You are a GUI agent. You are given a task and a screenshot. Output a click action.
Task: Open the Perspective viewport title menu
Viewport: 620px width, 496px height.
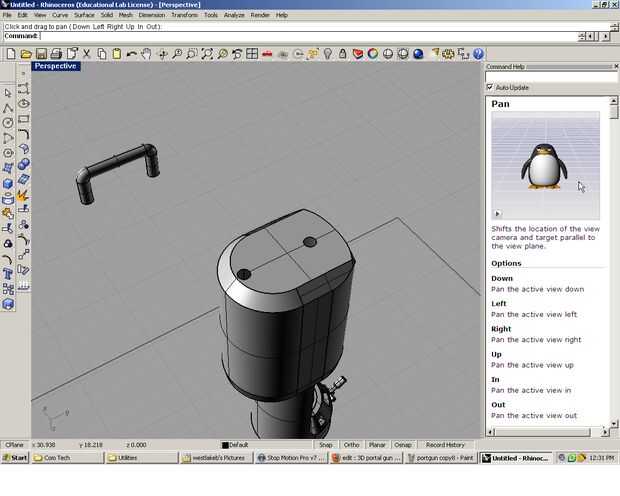pyautogui.click(x=56, y=66)
